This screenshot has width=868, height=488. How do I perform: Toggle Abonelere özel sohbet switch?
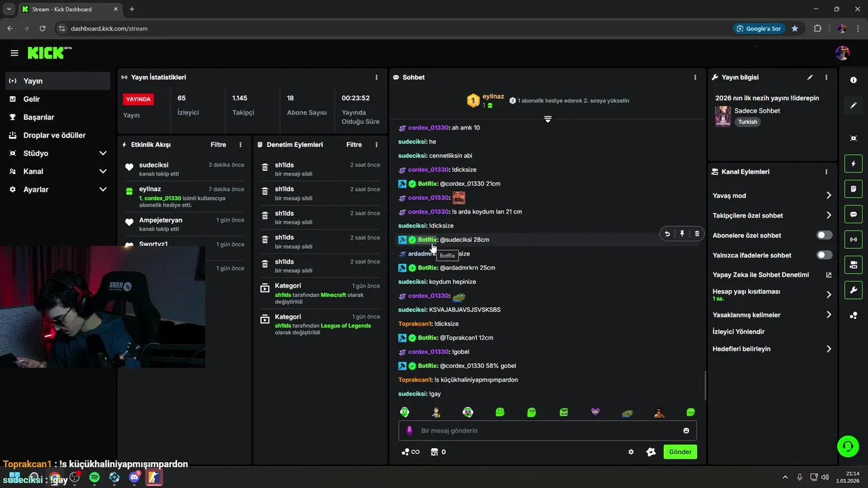[824, 235]
